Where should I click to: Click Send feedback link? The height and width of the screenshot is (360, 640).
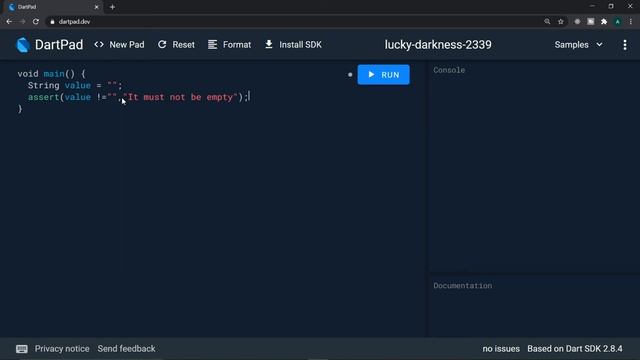pos(127,349)
